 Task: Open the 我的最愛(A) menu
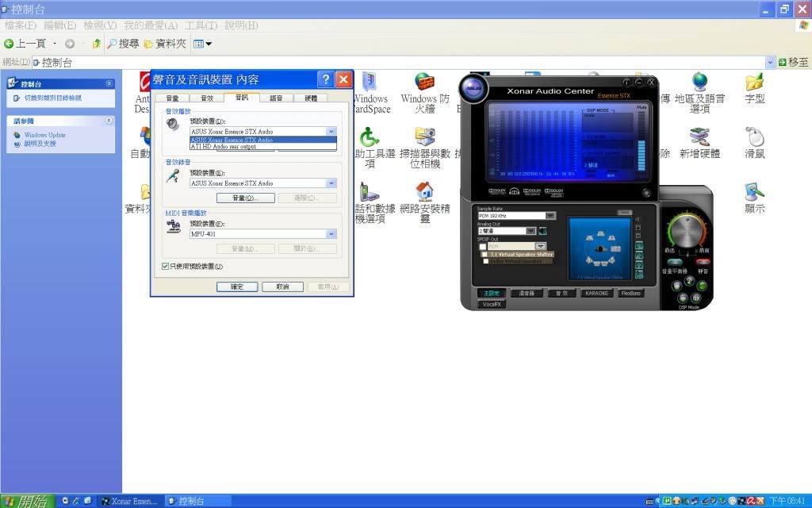coord(151,25)
